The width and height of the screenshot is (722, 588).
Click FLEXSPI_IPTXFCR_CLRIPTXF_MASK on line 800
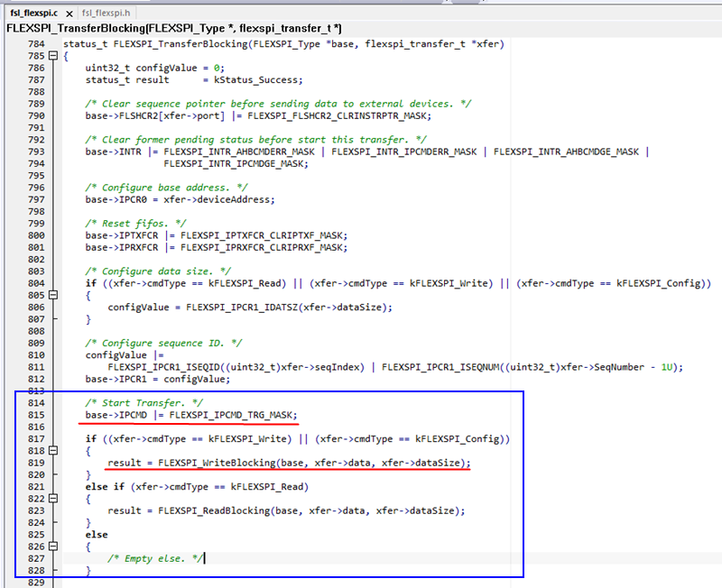pyautogui.click(x=261, y=235)
